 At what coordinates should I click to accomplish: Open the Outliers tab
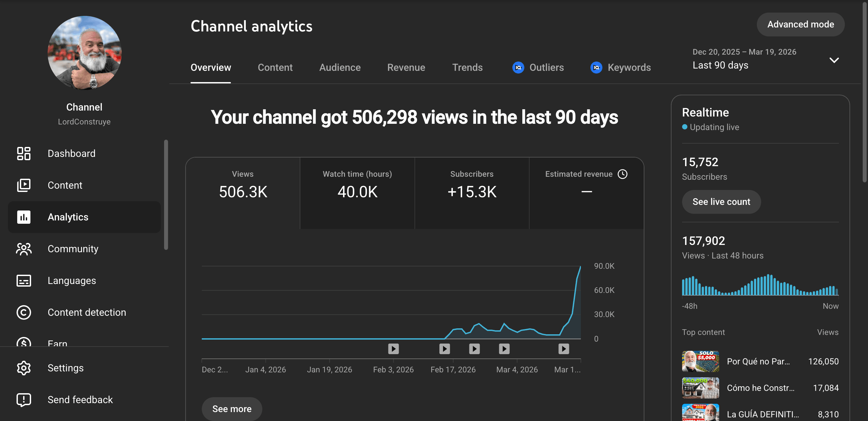click(x=538, y=68)
